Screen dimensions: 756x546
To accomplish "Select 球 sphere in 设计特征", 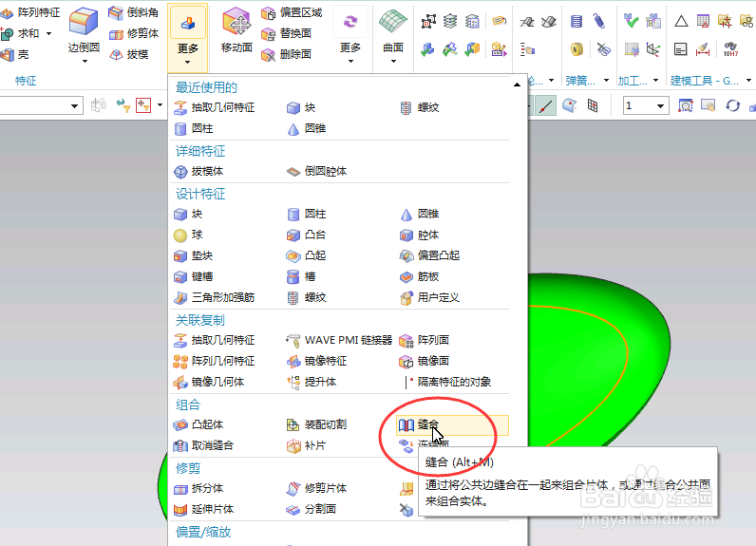I will pos(188,235).
